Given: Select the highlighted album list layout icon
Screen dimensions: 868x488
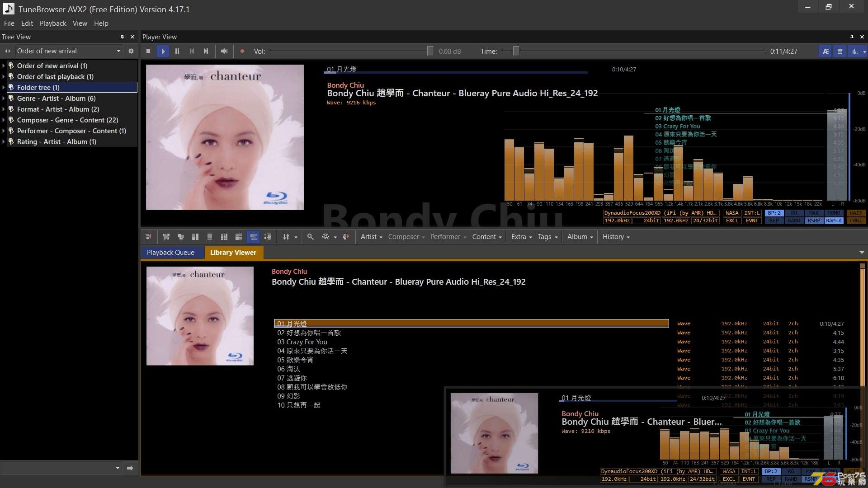Looking at the screenshot, I should (x=253, y=237).
